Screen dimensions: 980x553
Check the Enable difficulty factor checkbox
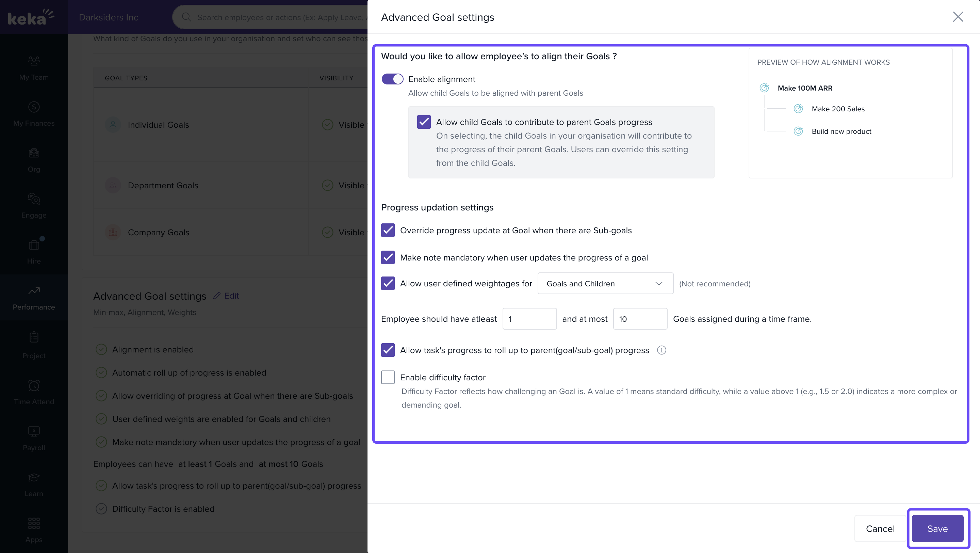[388, 377]
